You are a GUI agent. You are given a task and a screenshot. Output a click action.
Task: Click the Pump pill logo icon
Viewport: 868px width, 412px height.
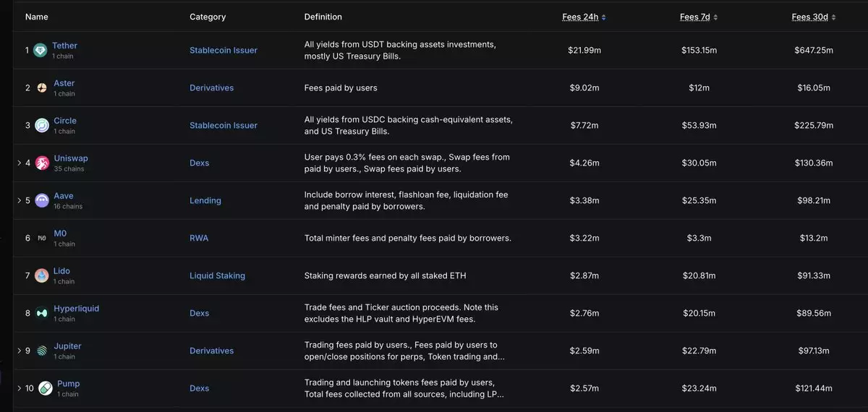[x=46, y=389]
